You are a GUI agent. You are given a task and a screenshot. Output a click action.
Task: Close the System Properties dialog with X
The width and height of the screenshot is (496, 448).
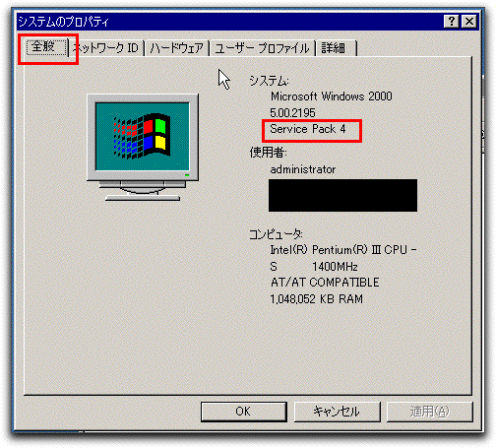(x=469, y=22)
